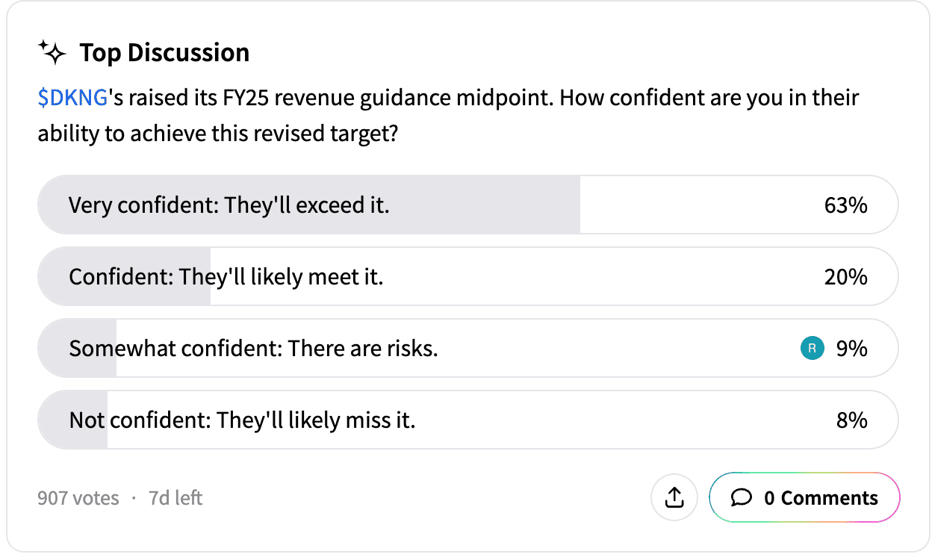Open the share icon button

tap(674, 497)
